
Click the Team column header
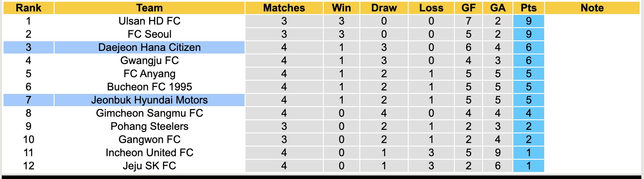(x=150, y=8)
